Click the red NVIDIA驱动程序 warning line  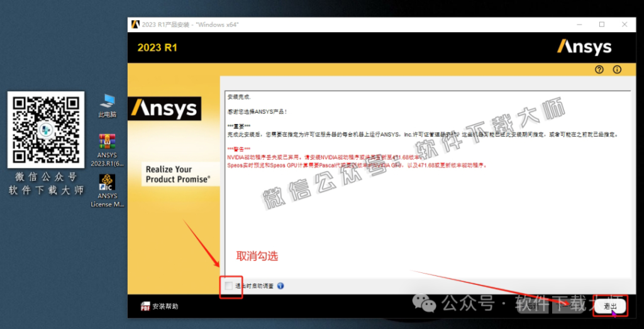(x=325, y=157)
